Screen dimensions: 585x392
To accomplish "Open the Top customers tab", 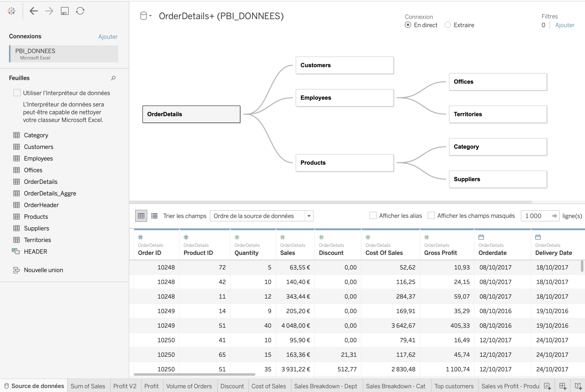I will coord(454,386).
